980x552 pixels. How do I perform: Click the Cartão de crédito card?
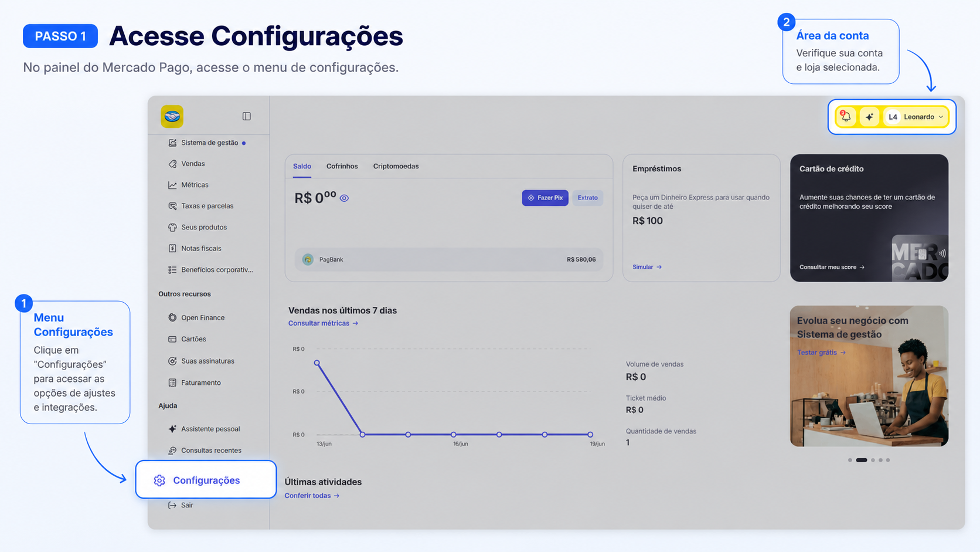pyautogui.click(x=869, y=218)
